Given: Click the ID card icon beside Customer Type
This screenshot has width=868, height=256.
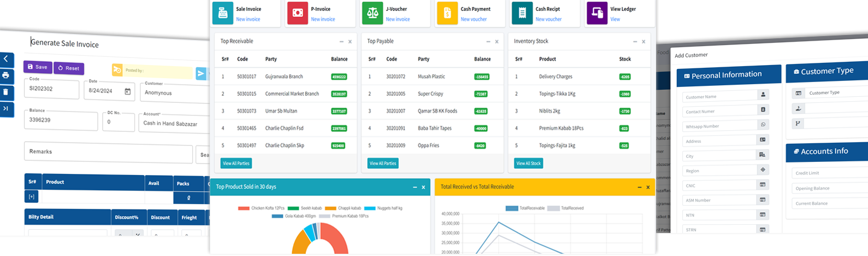Looking at the screenshot, I should point(798,93).
